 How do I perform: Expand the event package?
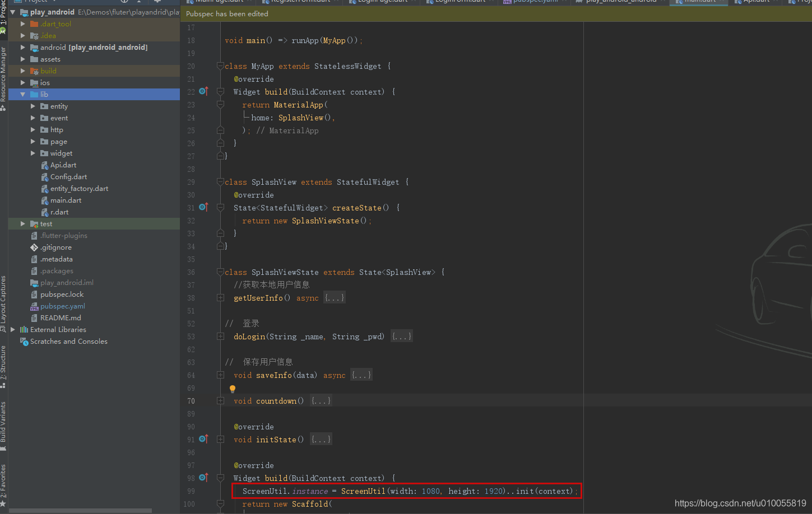tap(33, 118)
